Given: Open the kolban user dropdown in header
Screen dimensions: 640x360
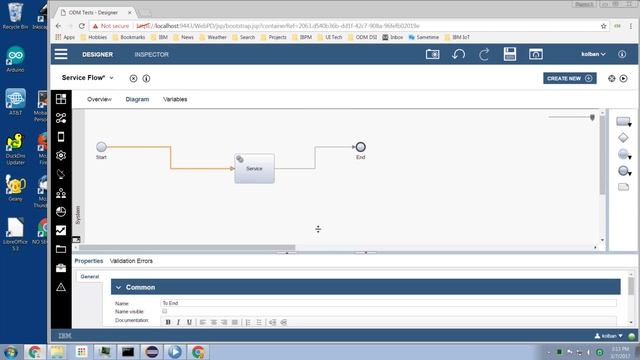Looking at the screenshot, I should [593, 54].
